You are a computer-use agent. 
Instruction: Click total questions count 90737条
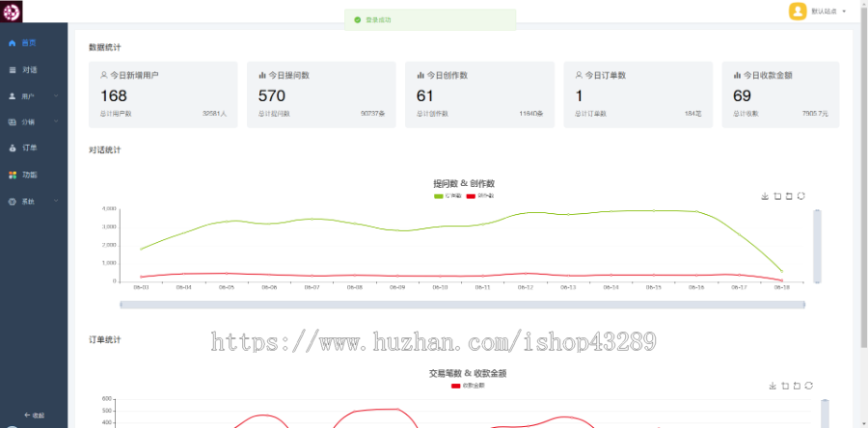point(372,114)
